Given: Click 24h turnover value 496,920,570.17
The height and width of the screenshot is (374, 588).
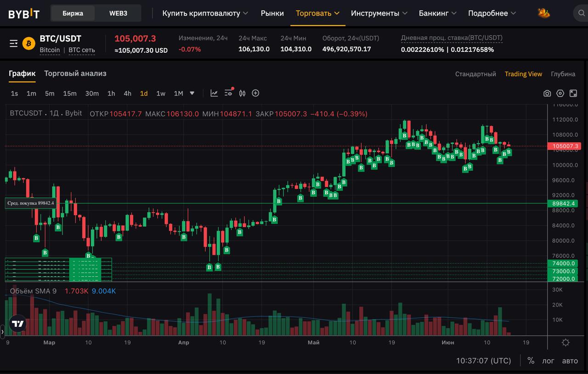Looking at the screenshot, I should [x=346, y=49].
